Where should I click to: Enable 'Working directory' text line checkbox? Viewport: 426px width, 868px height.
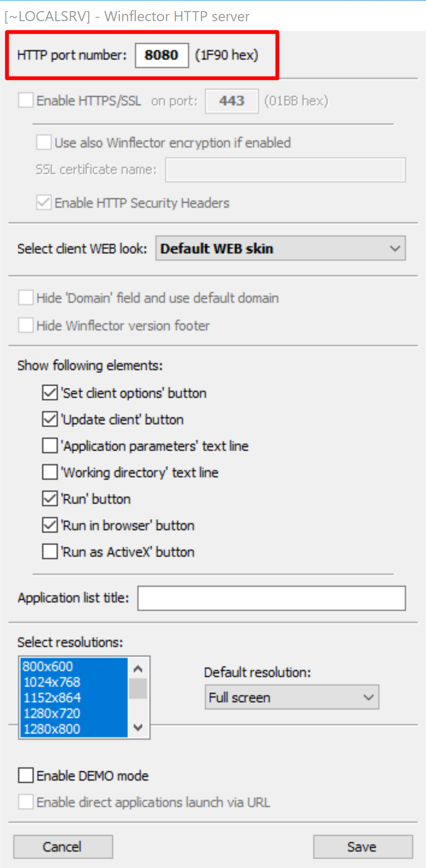click(x=50, y=472)
